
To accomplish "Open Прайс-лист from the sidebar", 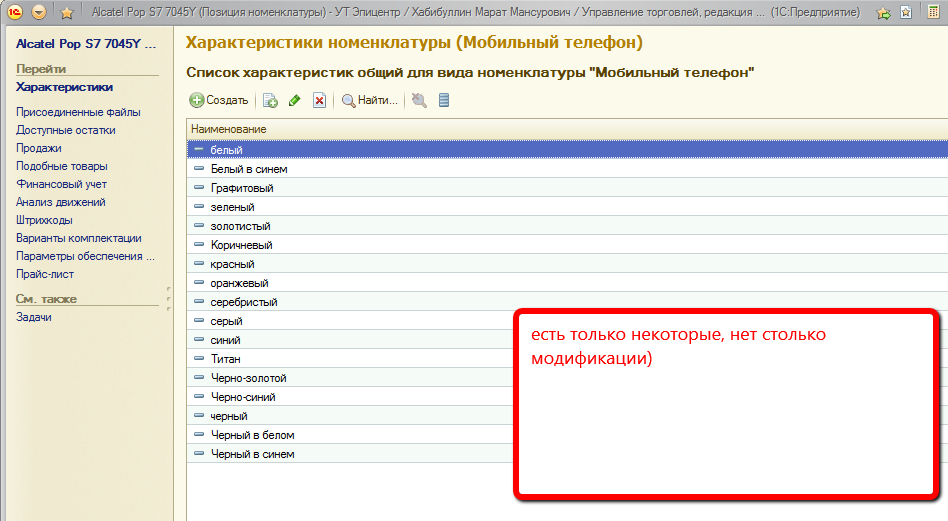I will coord(45,274).
